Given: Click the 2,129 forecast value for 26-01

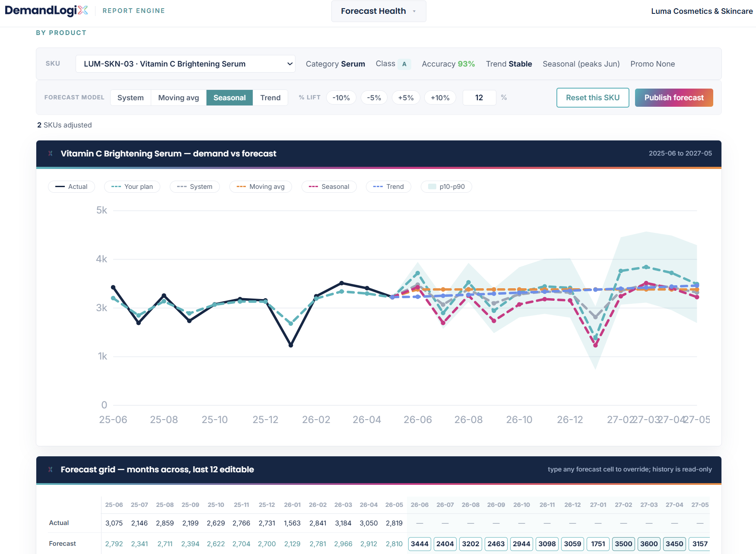Looking at the screenshot, I should point(292,544).
